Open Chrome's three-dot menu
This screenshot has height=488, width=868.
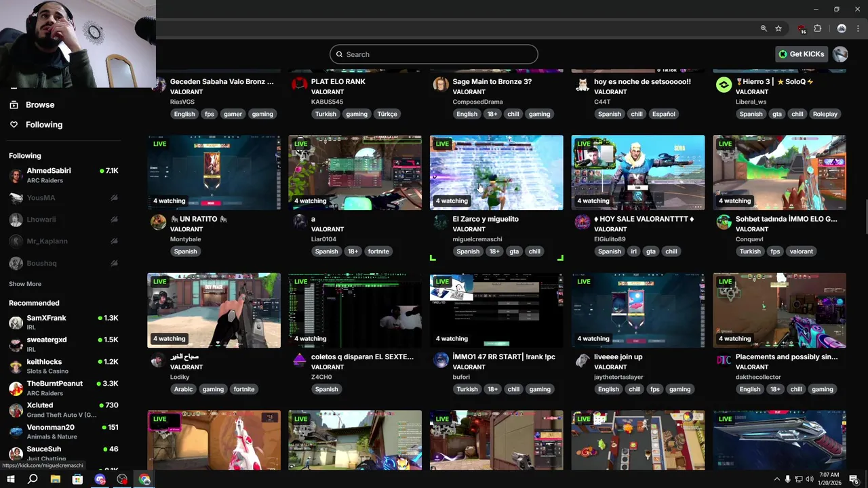pos(856,28)
